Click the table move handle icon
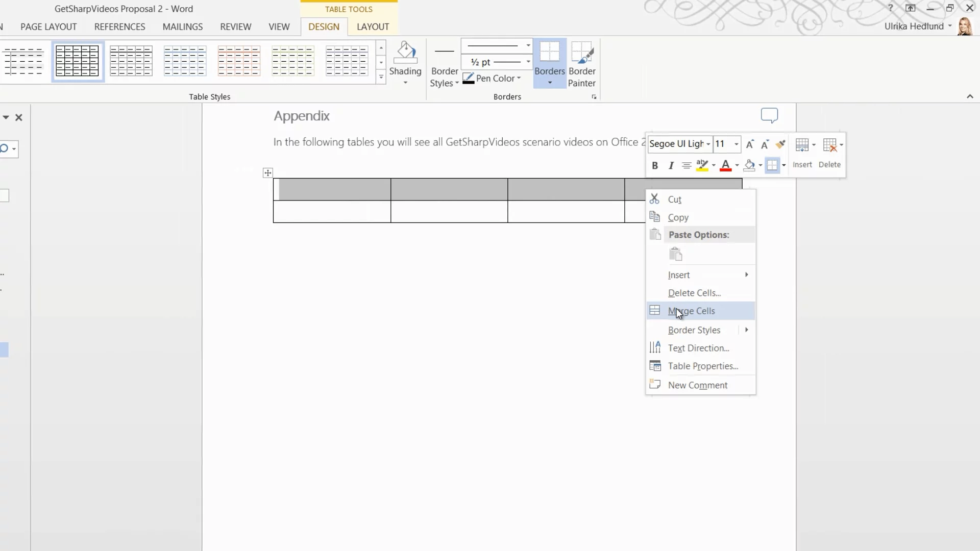 (267, 173)
